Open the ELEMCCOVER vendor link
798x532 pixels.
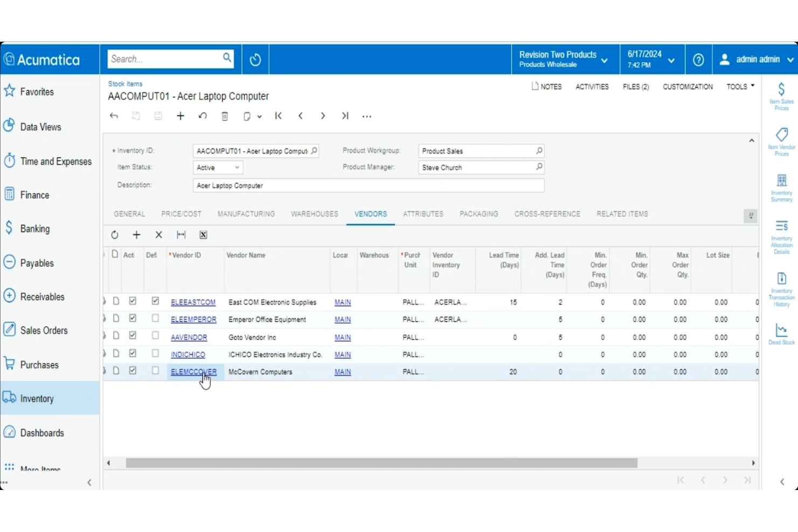[193, 372]
